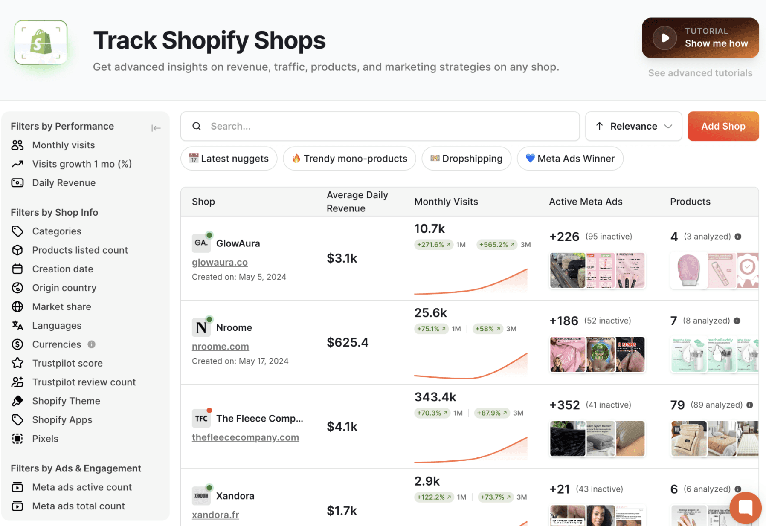
Task: Click the Trustpilot score star icon
Action: (x=17, y=363)
